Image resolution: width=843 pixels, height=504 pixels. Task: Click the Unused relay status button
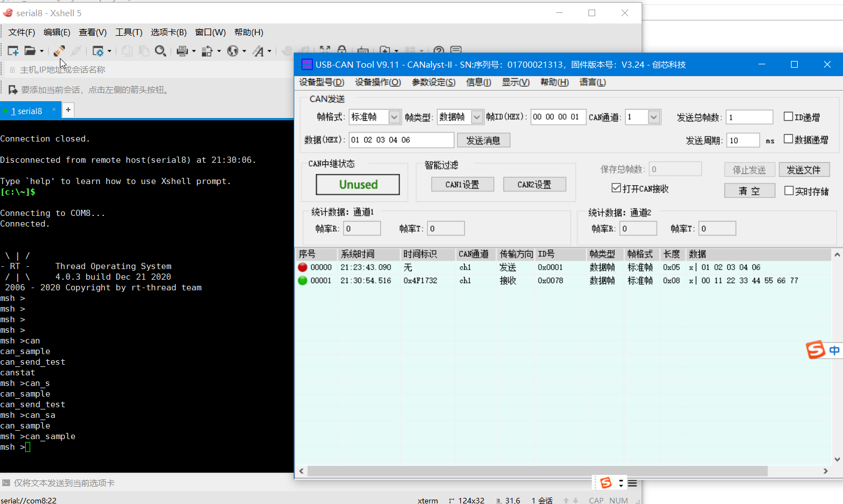358,185
